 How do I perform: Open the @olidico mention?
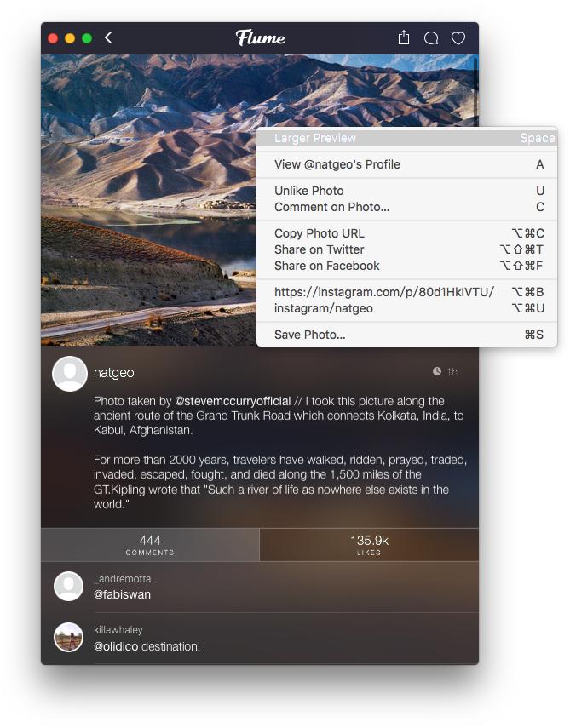(x=116, y=646)
